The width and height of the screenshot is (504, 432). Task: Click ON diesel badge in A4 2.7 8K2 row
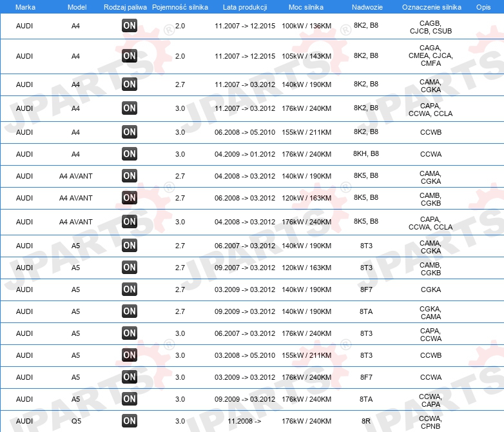coord(130,84)
